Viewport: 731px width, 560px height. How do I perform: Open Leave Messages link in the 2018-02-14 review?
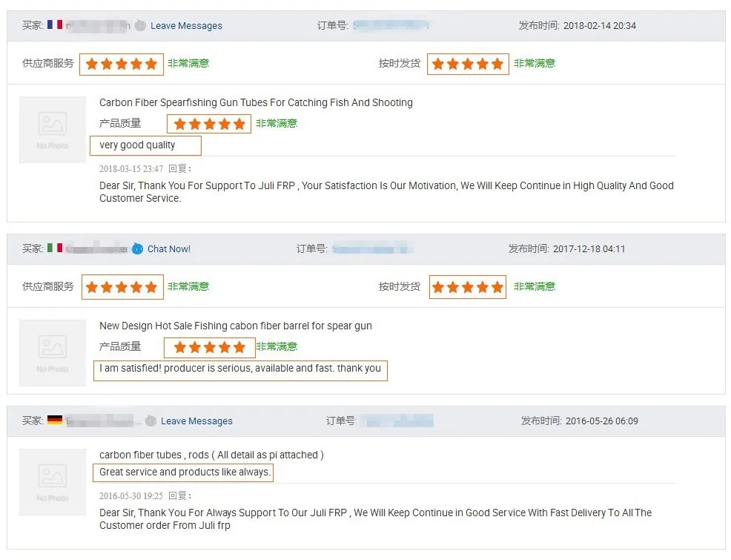(186, 26)
